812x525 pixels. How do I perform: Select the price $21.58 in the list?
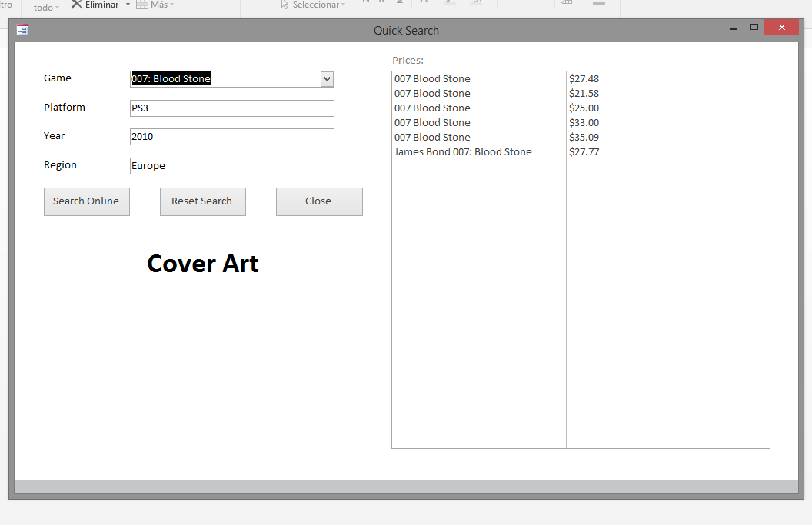click(584, 93)
